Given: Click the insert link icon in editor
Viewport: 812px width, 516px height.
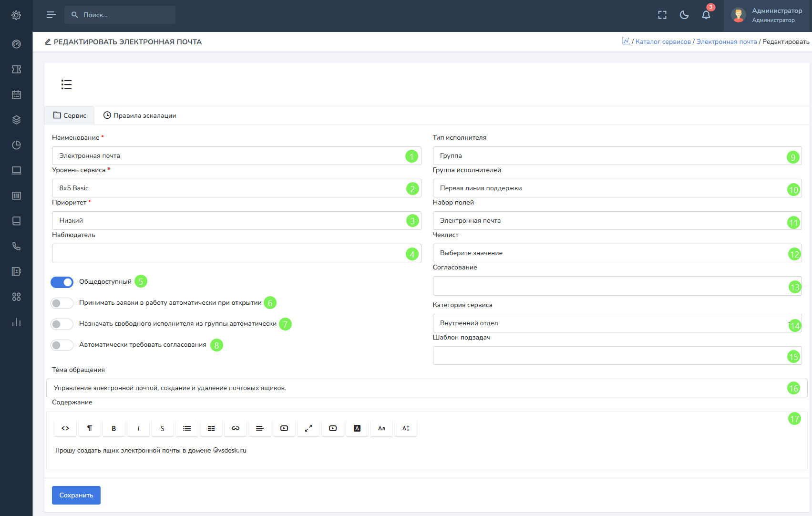Looking at the screenshot, I should tap(236, 428).
